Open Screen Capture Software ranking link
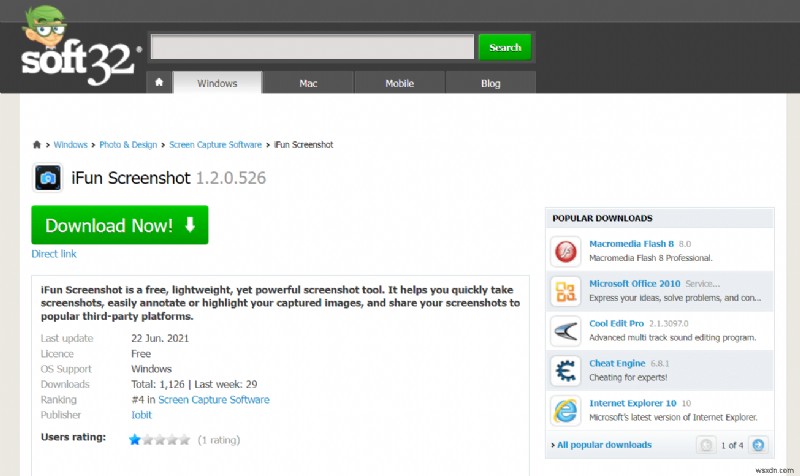800x476 pixels. [x=214, y=399]
